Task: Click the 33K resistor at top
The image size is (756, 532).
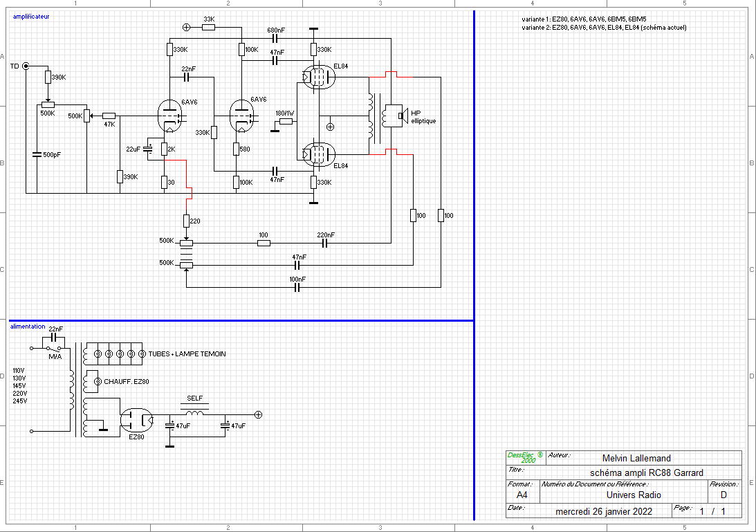Action: tap(208, 28)
